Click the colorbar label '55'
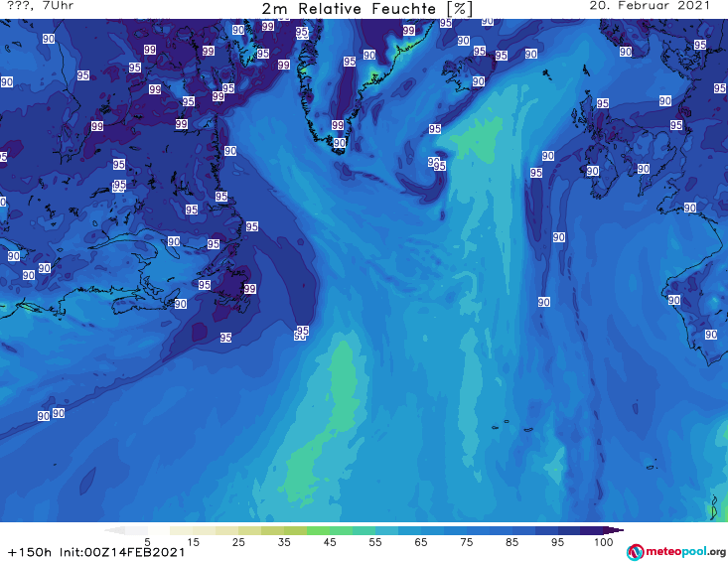 (375, 542)
